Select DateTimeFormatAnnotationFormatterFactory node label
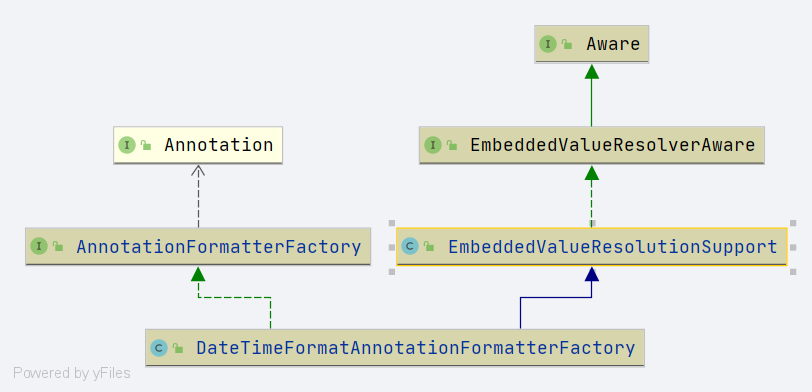This screenshot has height=392, width=812. point(415,348)
